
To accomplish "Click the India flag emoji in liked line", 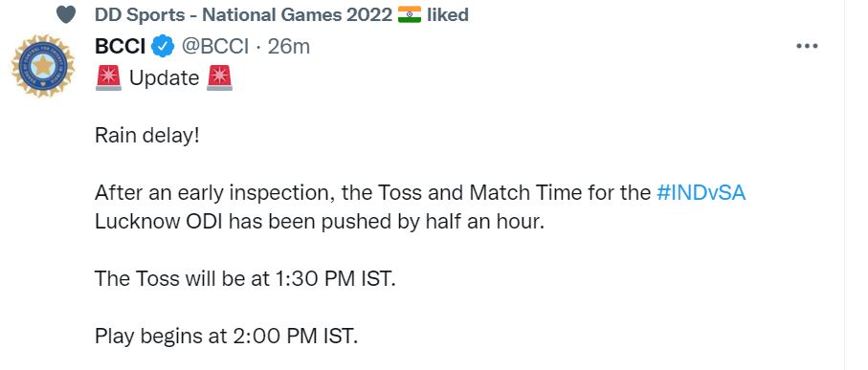I will [x=409, y=14].
